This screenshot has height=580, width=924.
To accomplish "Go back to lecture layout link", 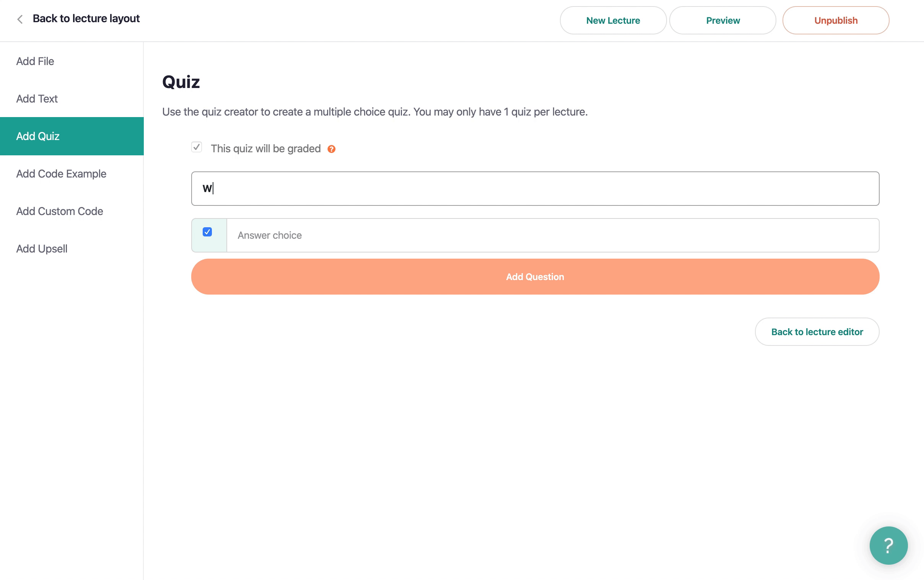I will tap(86, 19).
